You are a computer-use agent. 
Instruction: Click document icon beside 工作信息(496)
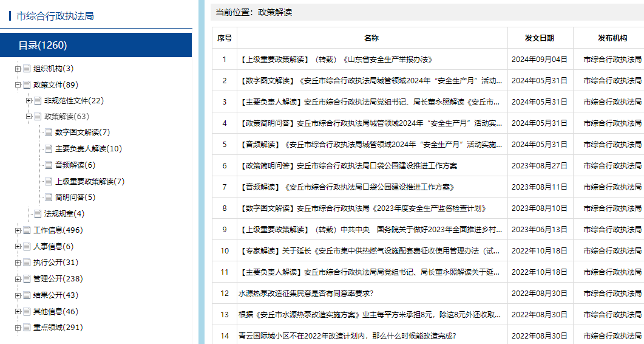[27, 230]
